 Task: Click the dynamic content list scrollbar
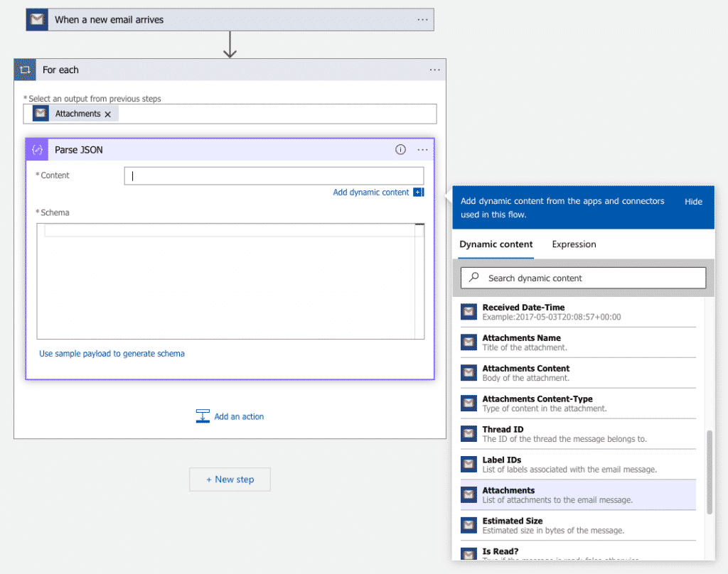709,472
